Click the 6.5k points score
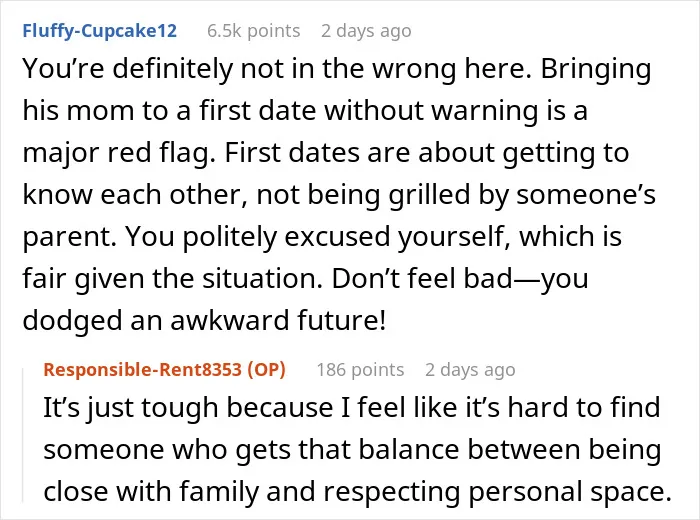Viewport: 700px width, 520px height. pyautogui.click(x=254, y=31)
